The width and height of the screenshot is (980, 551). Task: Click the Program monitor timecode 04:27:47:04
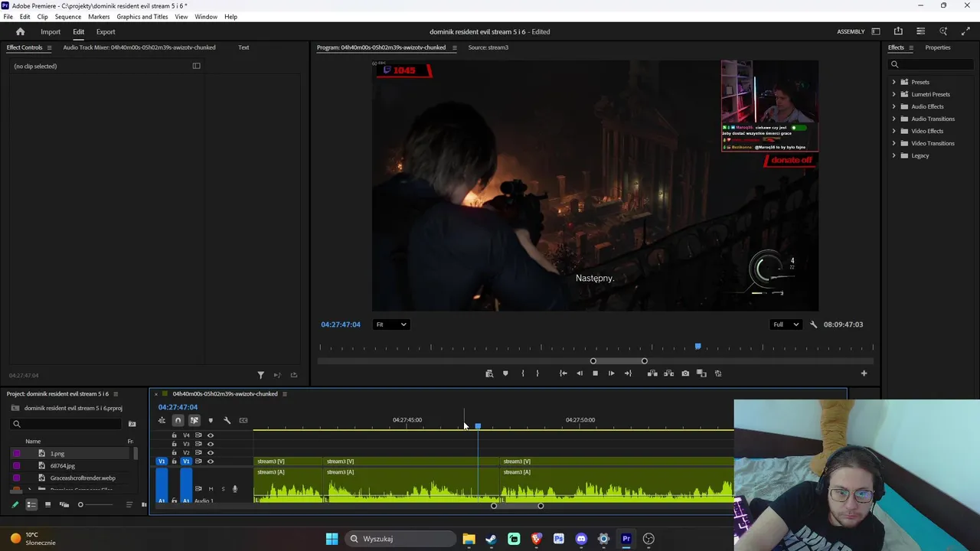(x=341, y=324)
